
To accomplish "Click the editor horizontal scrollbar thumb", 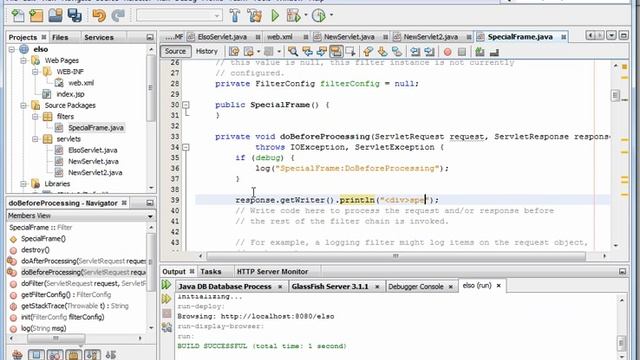I will (396, 256).
